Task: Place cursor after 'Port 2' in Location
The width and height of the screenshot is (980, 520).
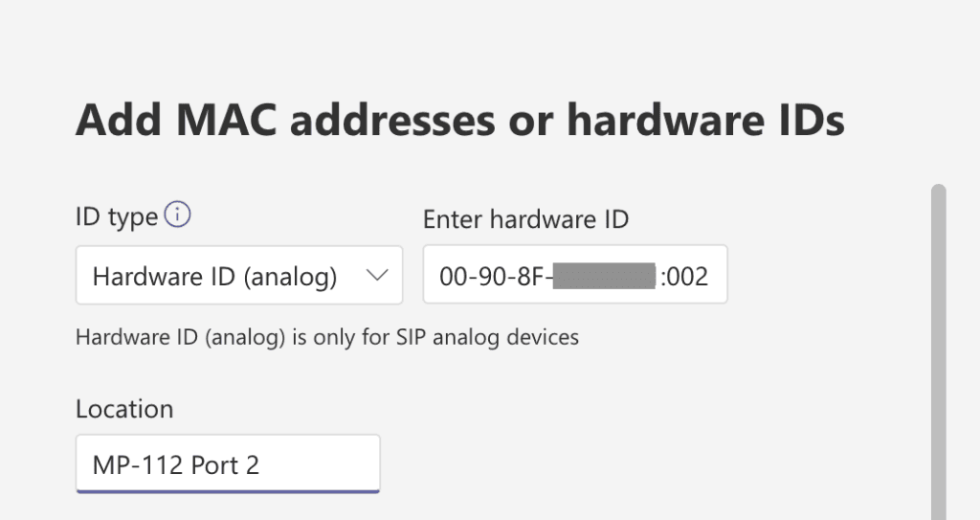Action: point(260,464)
